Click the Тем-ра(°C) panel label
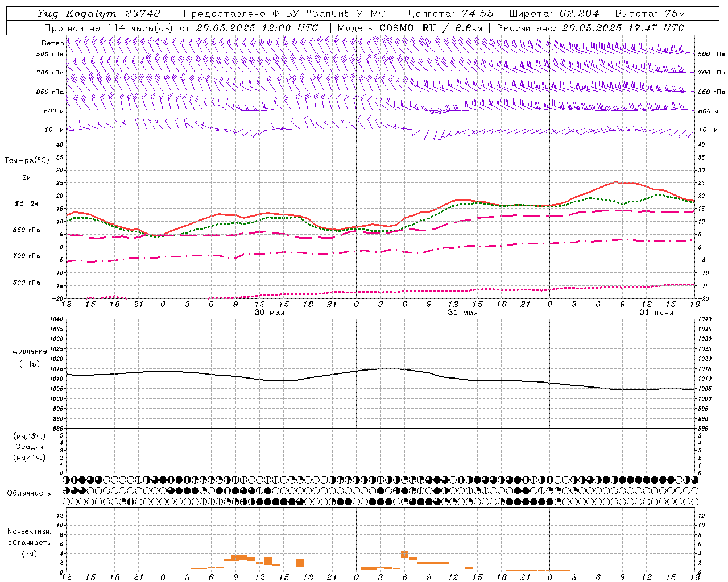Image resolution: width=728 pixels, height=582 pixels. [27, 161]
